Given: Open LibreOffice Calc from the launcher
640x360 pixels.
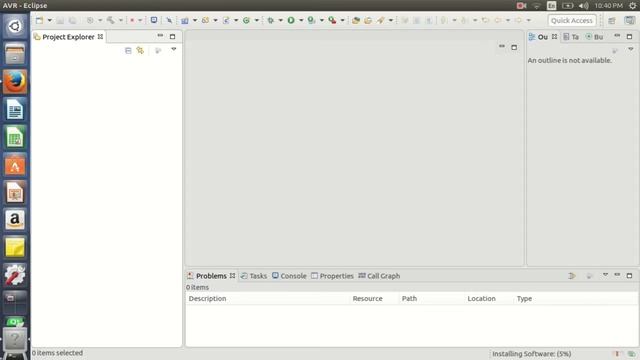Looking at the screenshot, I should pos(15,137).
